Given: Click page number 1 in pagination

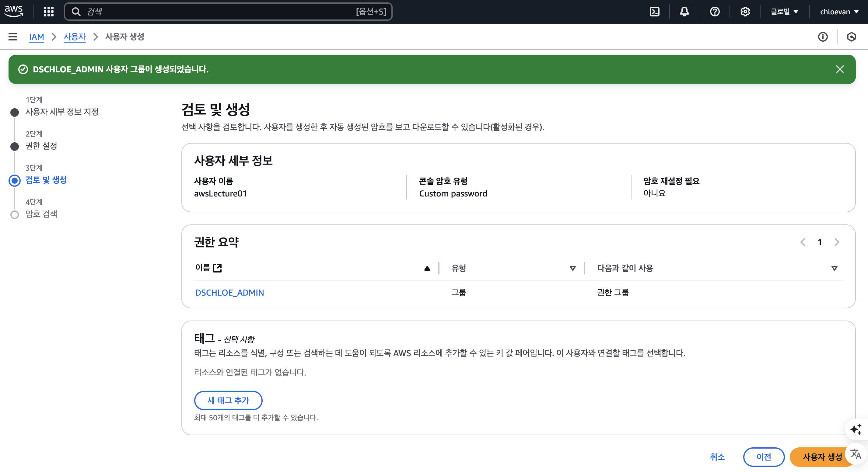Looking at the screenshot, I should coord(820,242).
